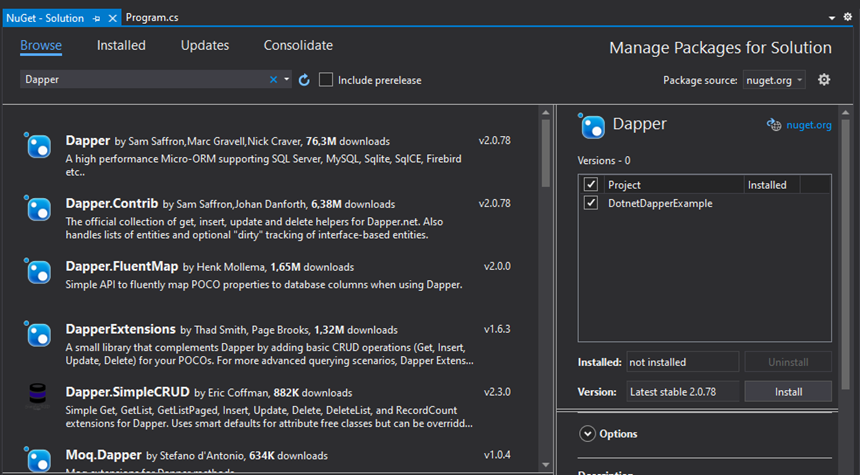
Task: Click the large Dapper icon in details pane
Action: click(593, 127)
